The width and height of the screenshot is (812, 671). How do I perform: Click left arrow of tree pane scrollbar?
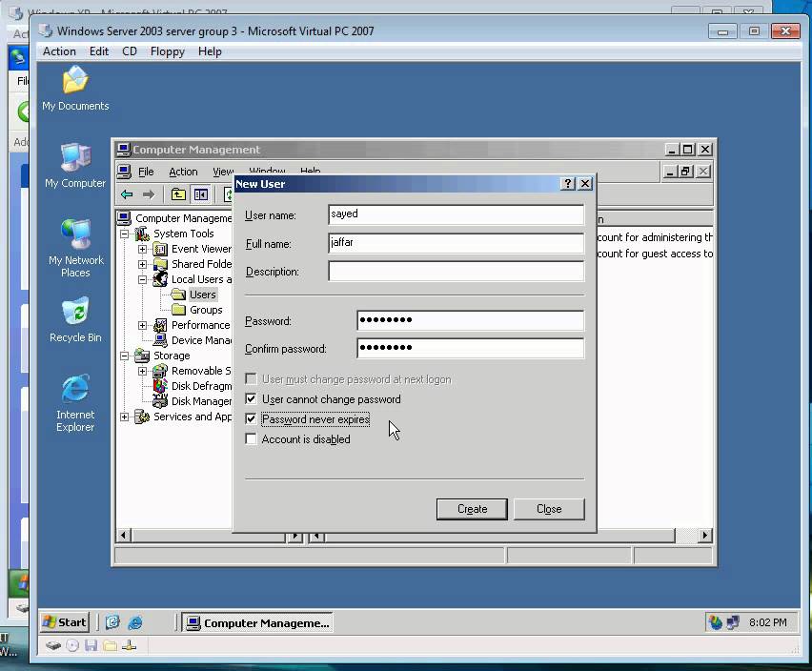[123, 536]
